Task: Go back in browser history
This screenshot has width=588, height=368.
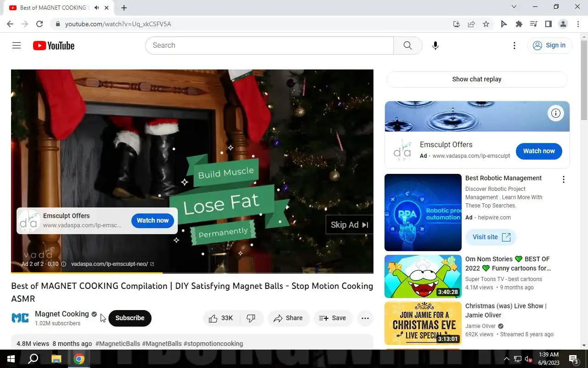Action: (x=10, y=24)
